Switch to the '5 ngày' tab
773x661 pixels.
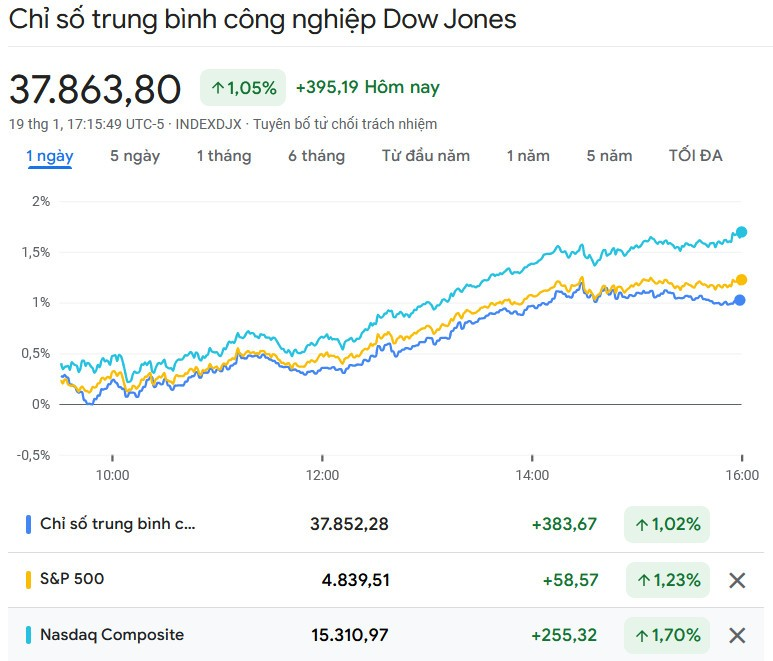pyautogui.click(x=135, y=156)
